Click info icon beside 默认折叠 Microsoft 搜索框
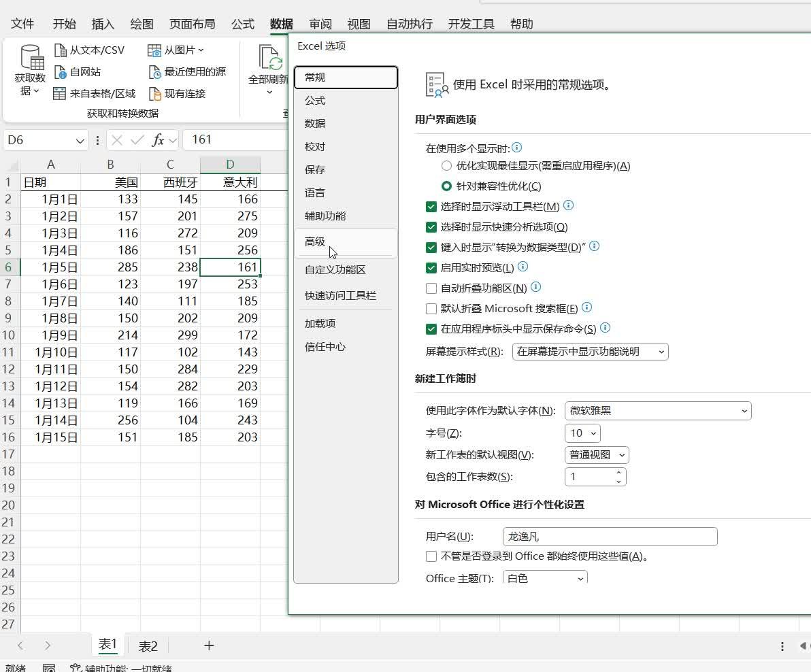Viewport: 811px width, 672px height. point(586,307)
